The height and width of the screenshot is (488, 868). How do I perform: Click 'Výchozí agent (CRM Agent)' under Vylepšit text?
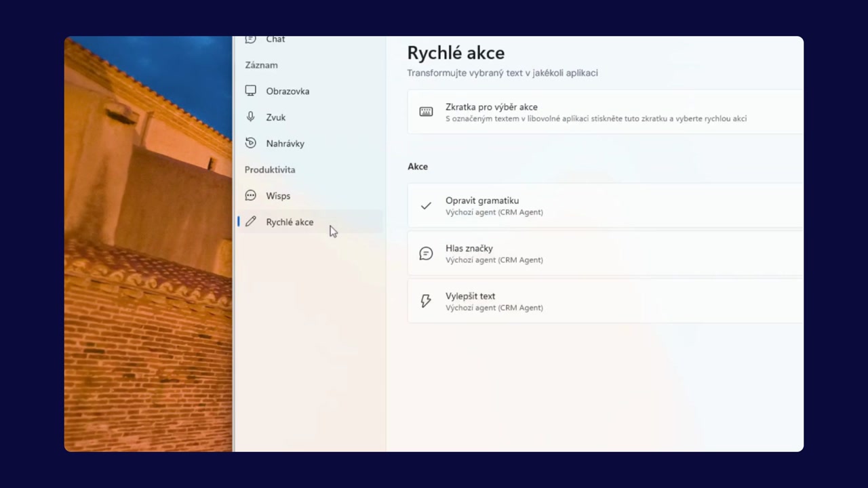tap(494, 308)
